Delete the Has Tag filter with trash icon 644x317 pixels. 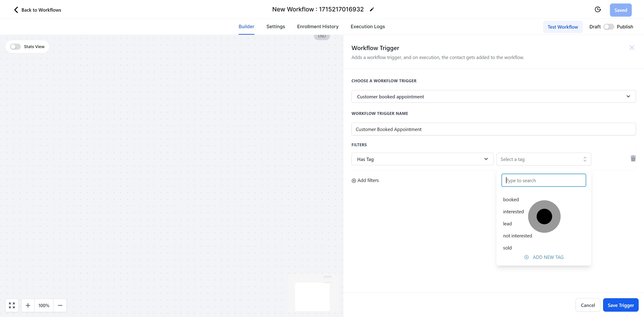pos(633,158)
